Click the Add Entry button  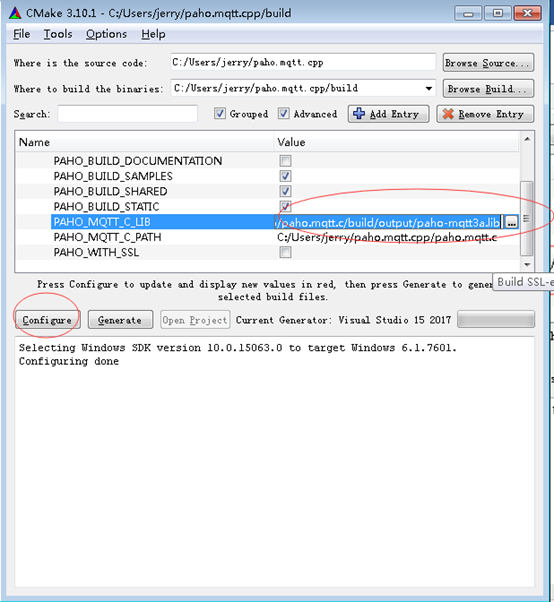(x=388, y=114)
